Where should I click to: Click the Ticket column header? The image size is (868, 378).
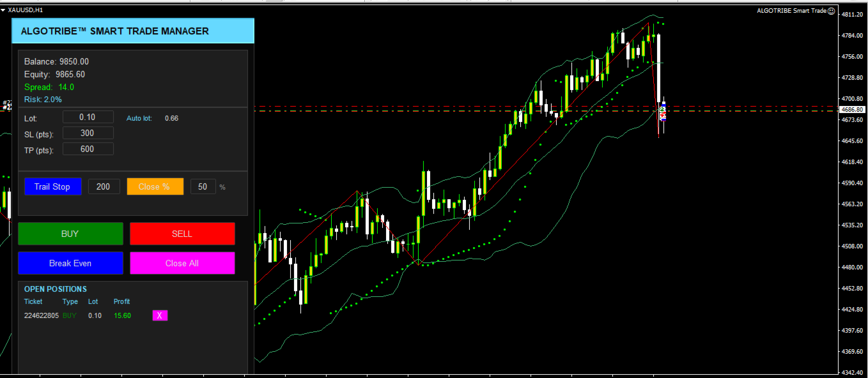pos(33,301)
